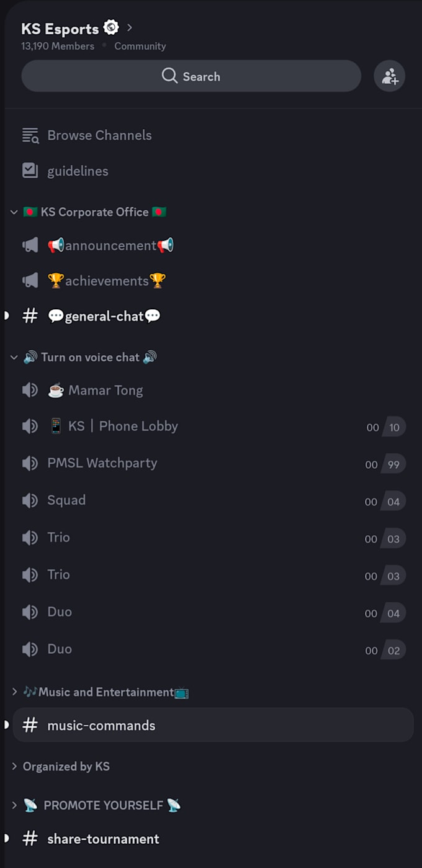Select the music-commands channel
422x868 pixels.
coord(213,725)
